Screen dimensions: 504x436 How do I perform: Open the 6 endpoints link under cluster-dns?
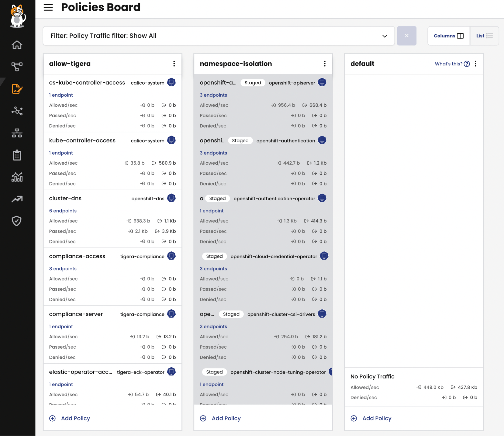pyautogui.click(x=63, y=210)
